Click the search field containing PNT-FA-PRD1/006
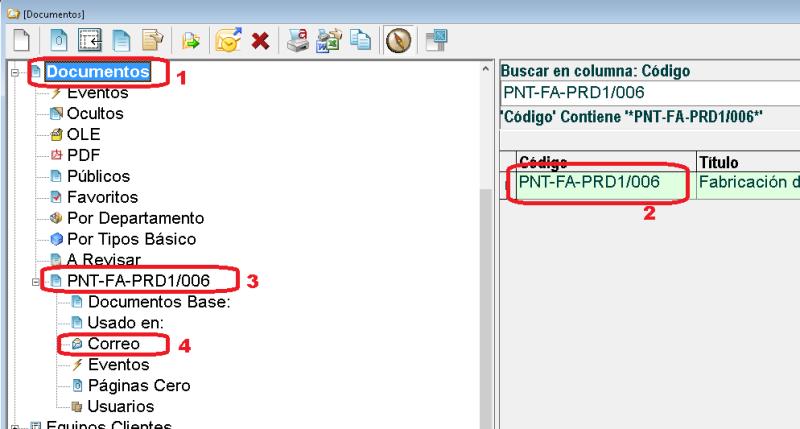Image resolution: width=800 pixels, height=429 pixels. [648, 93]
